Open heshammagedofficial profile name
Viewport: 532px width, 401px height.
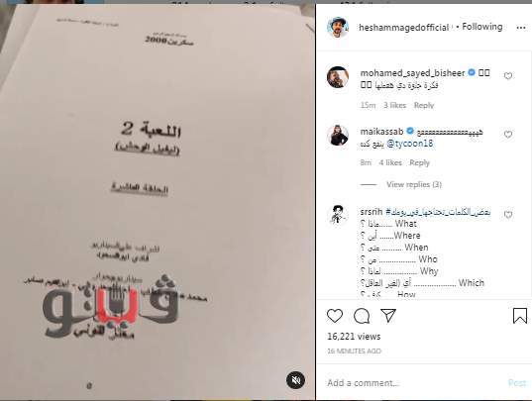(404, 28)
